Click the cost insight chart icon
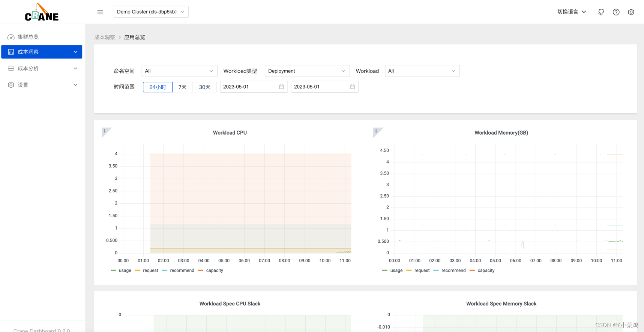Viewport: 644px width, 332px height. 11,52
